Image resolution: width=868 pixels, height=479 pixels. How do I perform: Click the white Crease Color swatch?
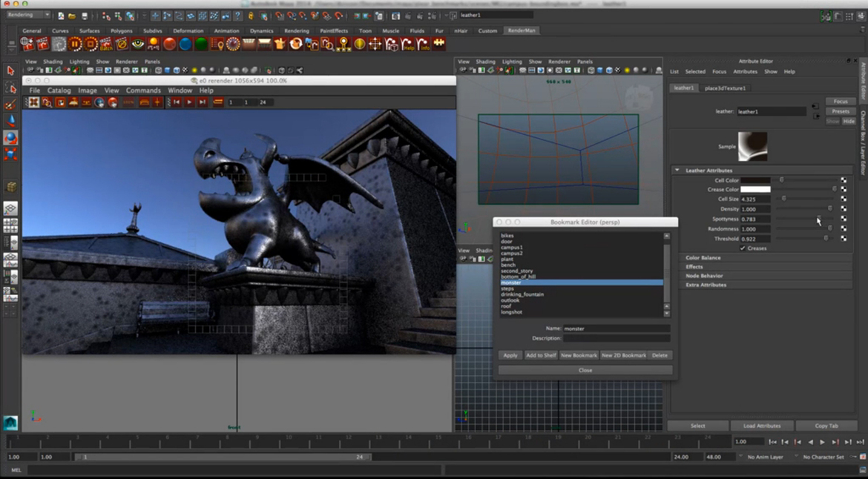click(x=755, y=189)
